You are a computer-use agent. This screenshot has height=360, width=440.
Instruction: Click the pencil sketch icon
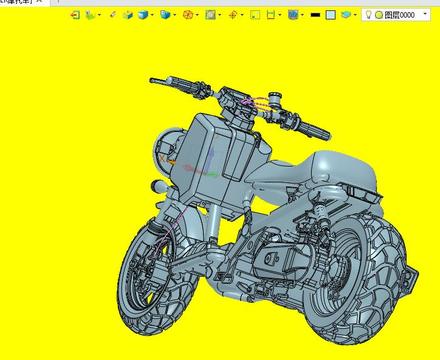pyautogui.click(x=113, y=15)
